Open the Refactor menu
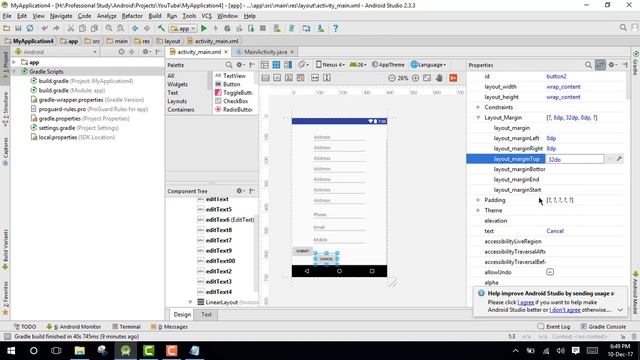Viewport: 640px width, 360px height. 132,16
